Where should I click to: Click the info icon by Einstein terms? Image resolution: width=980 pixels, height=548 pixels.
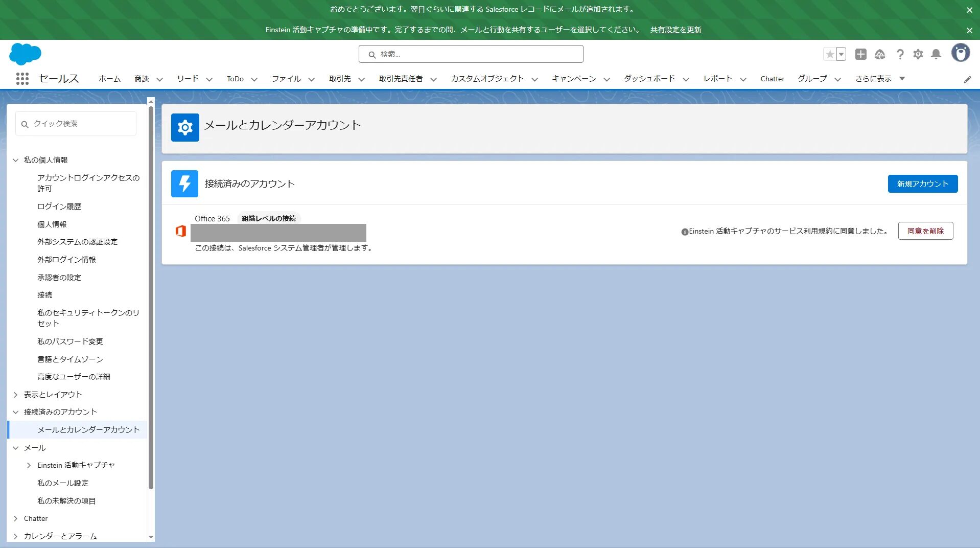click(x=685, y=232)
